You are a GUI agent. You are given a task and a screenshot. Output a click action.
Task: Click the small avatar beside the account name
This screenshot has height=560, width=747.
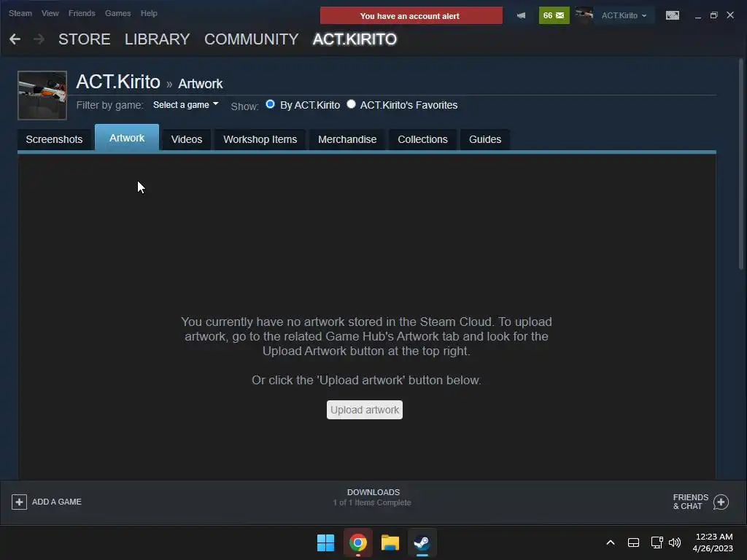[584, 15]
